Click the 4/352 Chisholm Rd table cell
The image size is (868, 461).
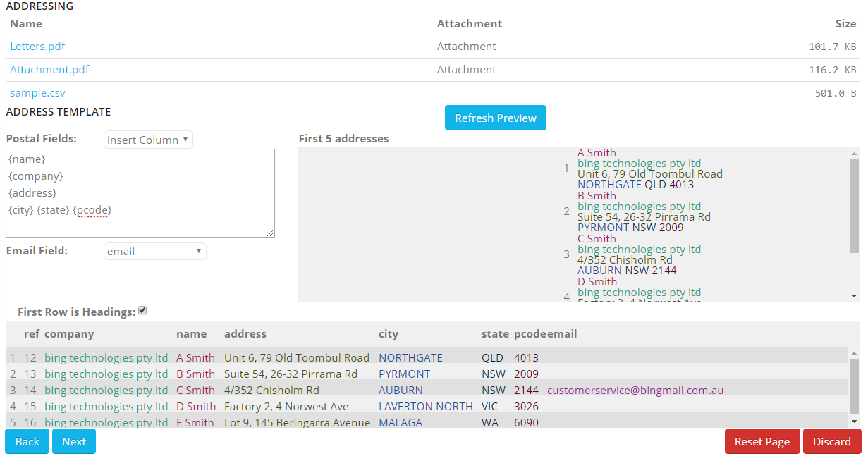tap(271, 391)
